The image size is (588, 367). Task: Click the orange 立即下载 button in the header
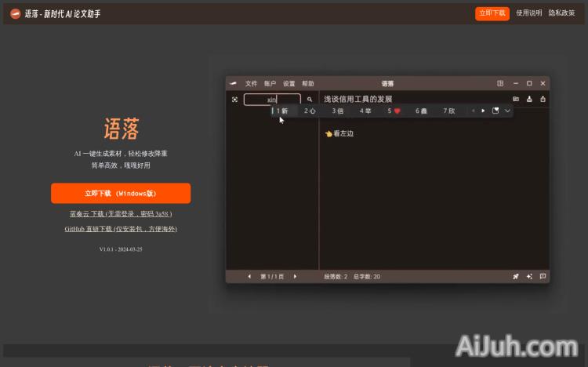pyautogui.click(x=492, y=13)
